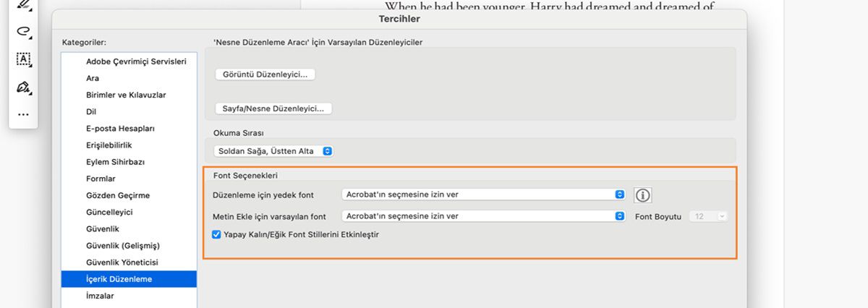The image size is (868, 308).
Task: Select the text box tool
Action: tap(22, 59)
